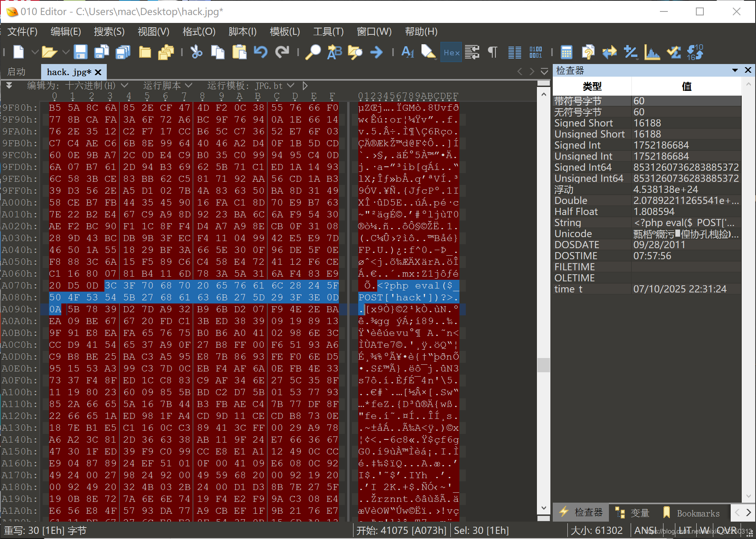
Task: Switch to the 变量 tab
Action: point(632,513)
